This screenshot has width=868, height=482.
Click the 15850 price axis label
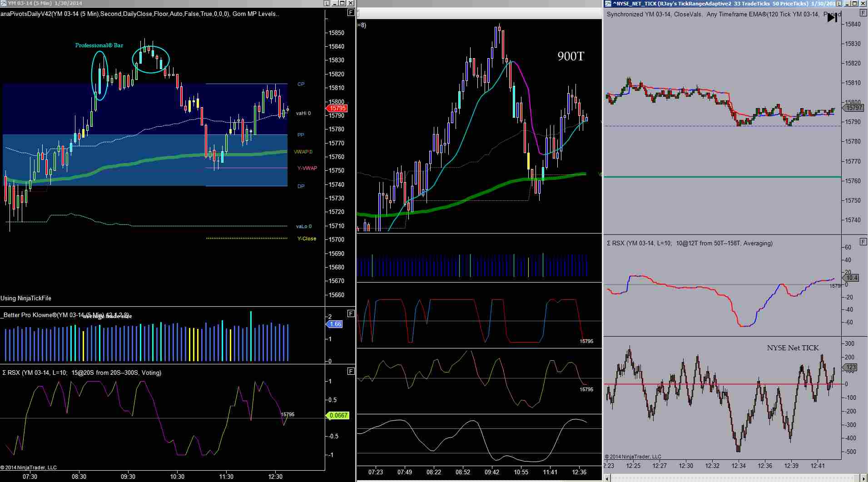[x=337, y=33]
